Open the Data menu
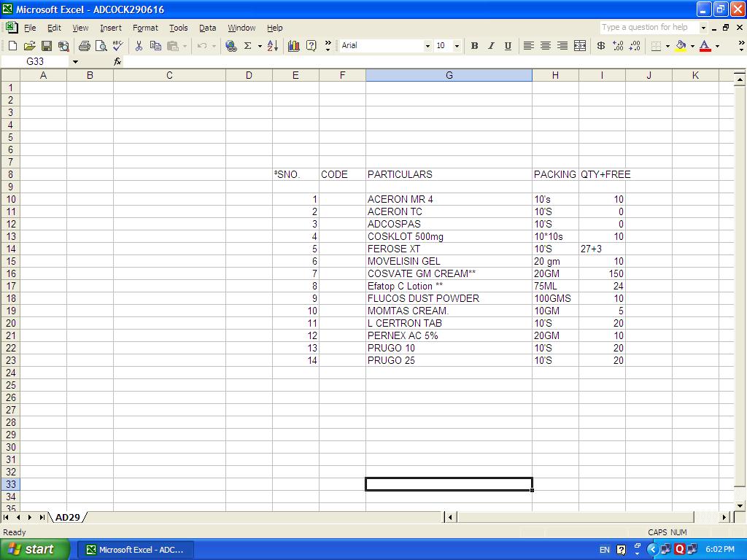The width and height of the screenshot is (747, 560). click(207, 28)
